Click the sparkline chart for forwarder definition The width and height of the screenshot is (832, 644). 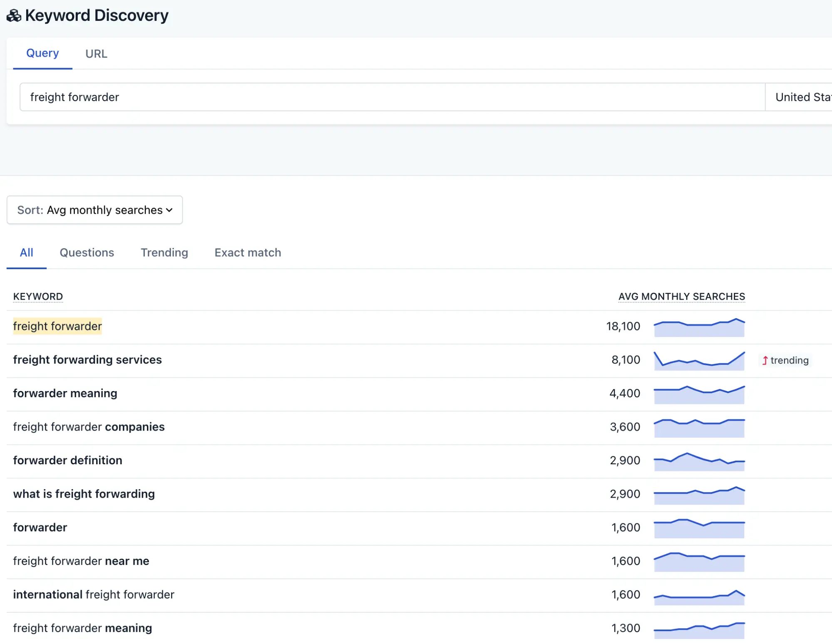(x=699, y=461)
